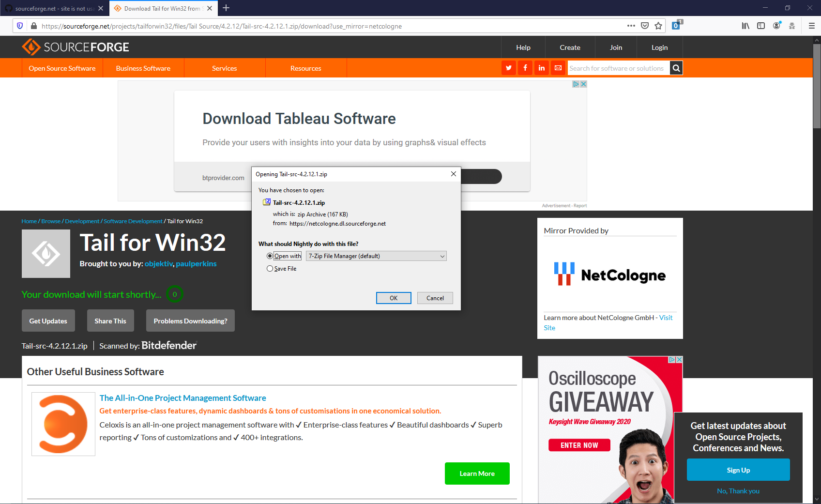The width and height of the screenshot is (821, 504).
Task: Click the search magnifier icon
Action: 676,68
